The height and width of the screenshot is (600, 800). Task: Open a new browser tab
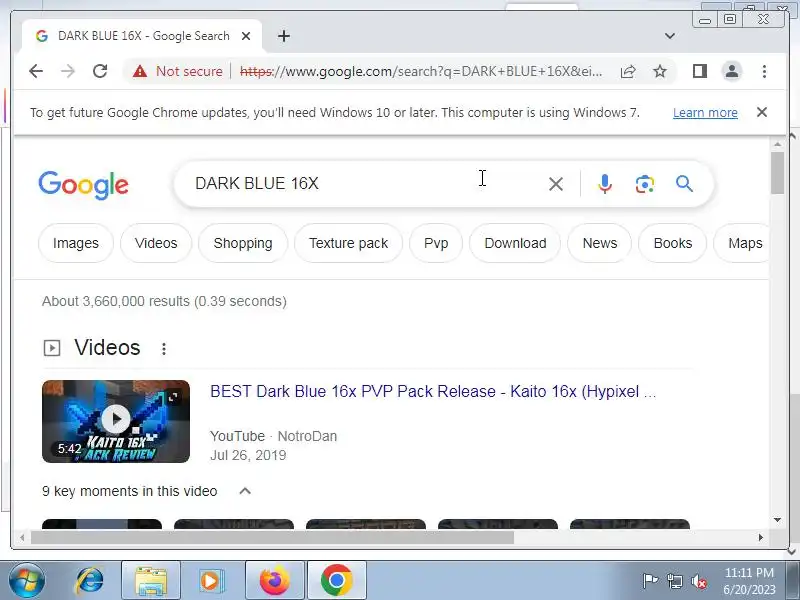(x=284, y=36)
